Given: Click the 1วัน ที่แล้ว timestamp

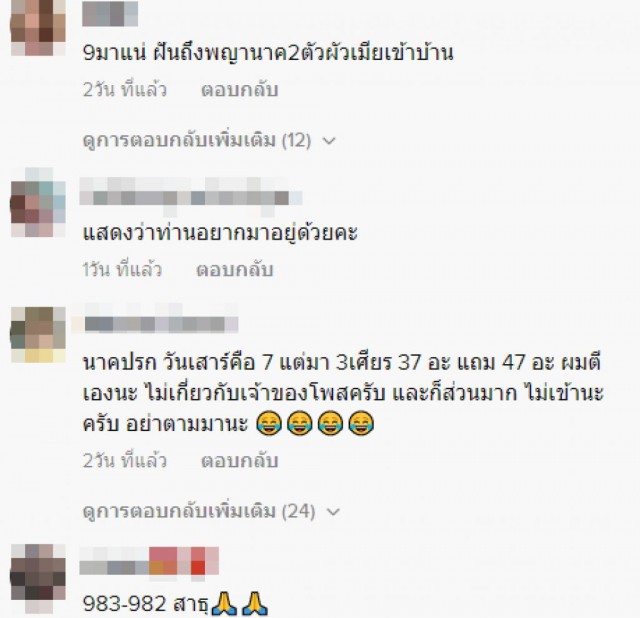Looking at the screenshot, I should pos(122,270).
